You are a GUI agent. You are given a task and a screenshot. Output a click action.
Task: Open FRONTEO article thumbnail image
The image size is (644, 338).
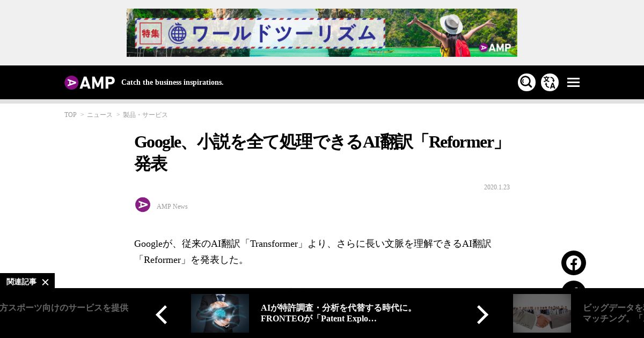[220, 313]
